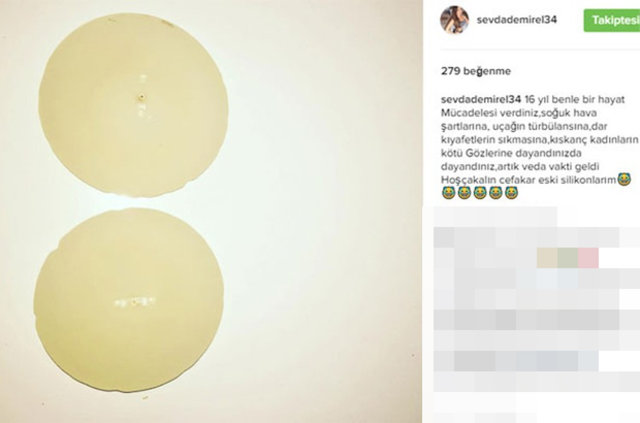The image size is (640, 423).
Task: Click the upper silicone implant in the photo
Action: [133, 105]
